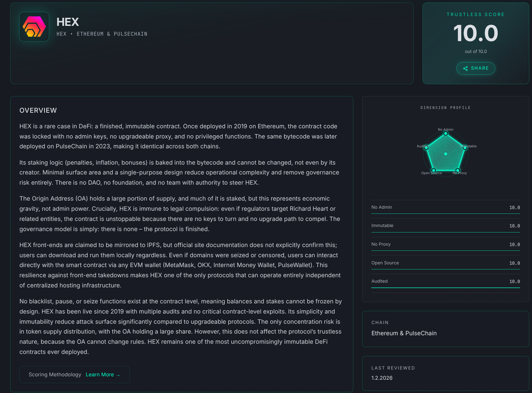Click the OVERVIEW heading
This screenshot has width=532, height=393.
[38, 110]
